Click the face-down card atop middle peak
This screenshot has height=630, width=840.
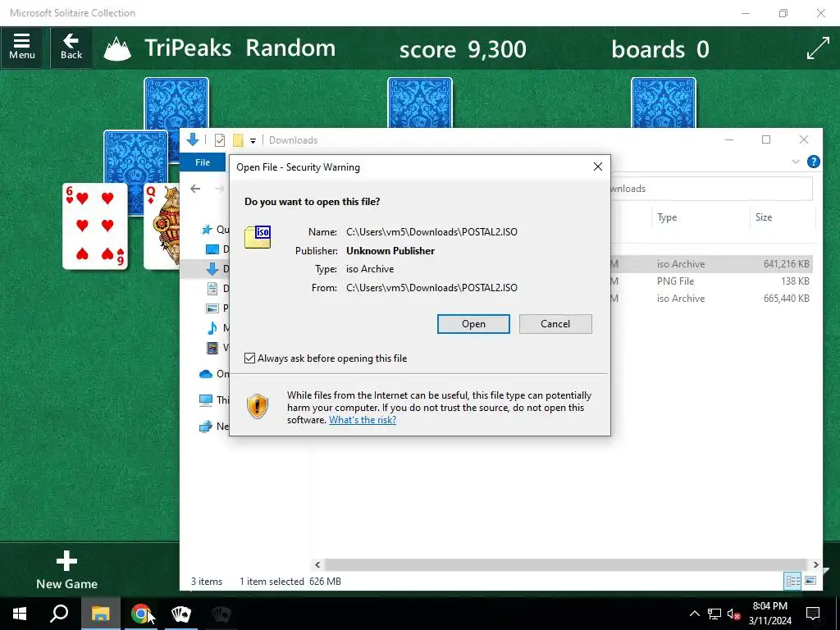[420, 103]
